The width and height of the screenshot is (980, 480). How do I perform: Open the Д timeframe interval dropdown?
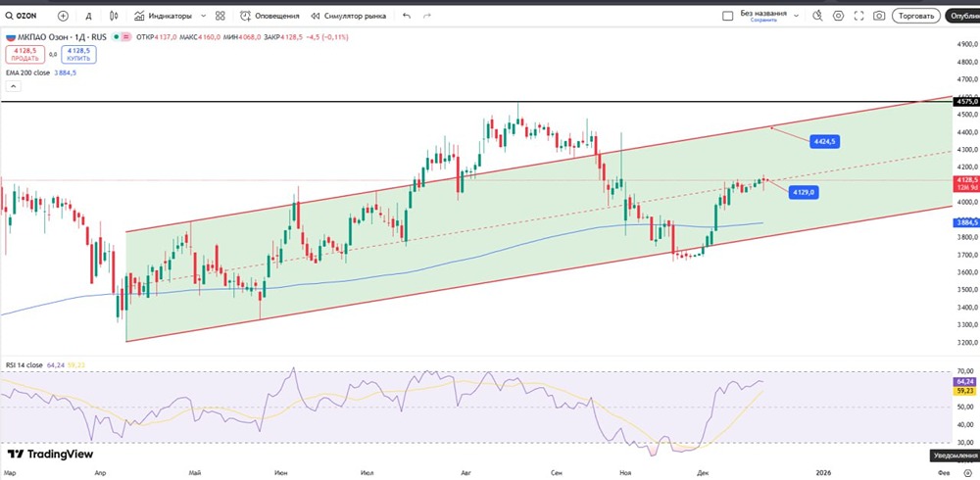click(x=89, y=16)
